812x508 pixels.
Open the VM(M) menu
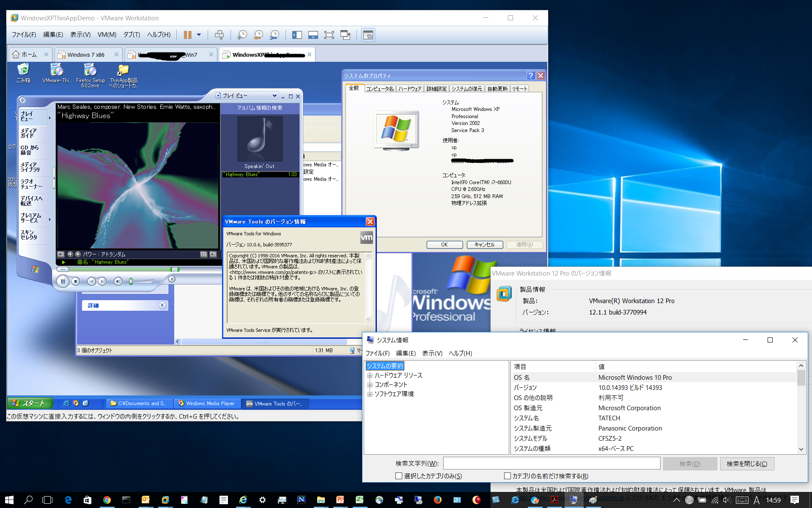pyautogui.click(x=107, y=35)
